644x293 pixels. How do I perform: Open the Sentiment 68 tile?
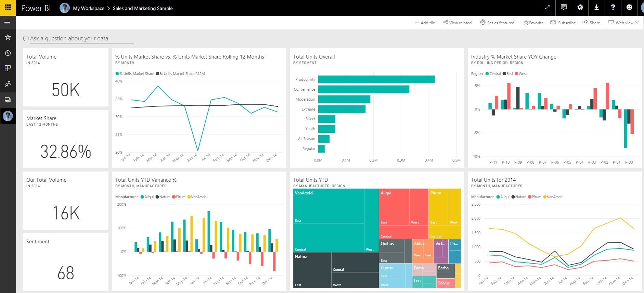click(x=66, y=262)
